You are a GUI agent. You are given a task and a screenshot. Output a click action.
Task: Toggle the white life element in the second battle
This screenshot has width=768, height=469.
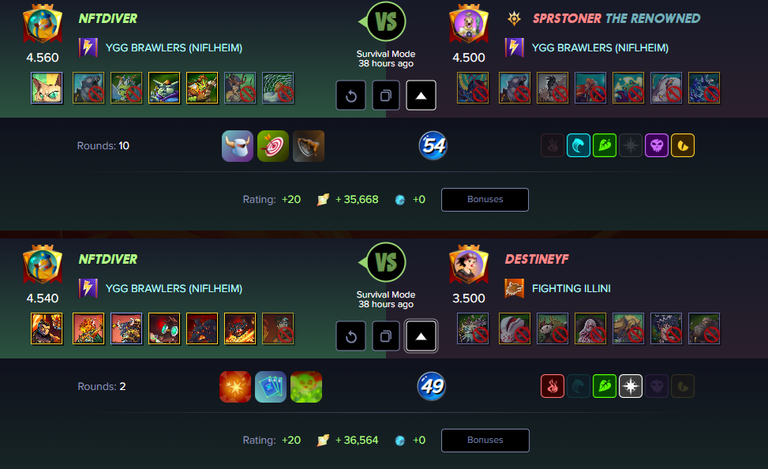click(630, 386)
